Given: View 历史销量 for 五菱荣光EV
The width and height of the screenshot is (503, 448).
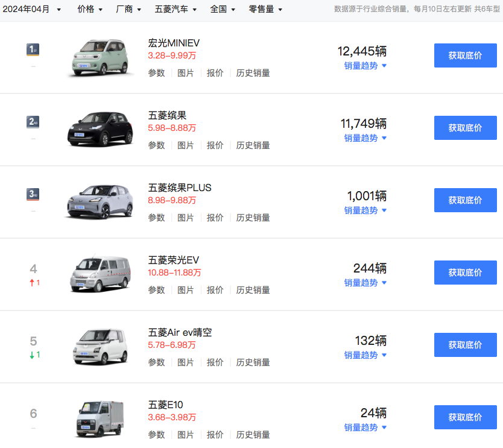Looking at the screenshot, I should 253,290.
